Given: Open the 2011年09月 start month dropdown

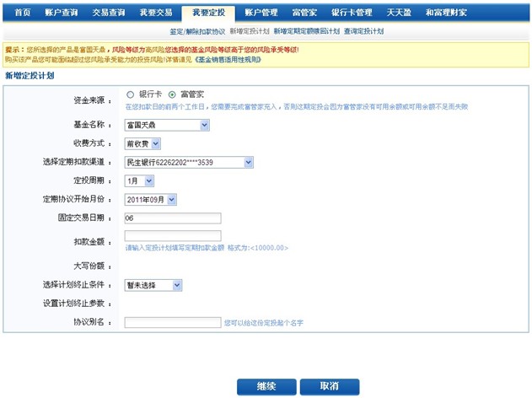Looking at the screenshot, I should pyautogui.click(x=150, y=199).
